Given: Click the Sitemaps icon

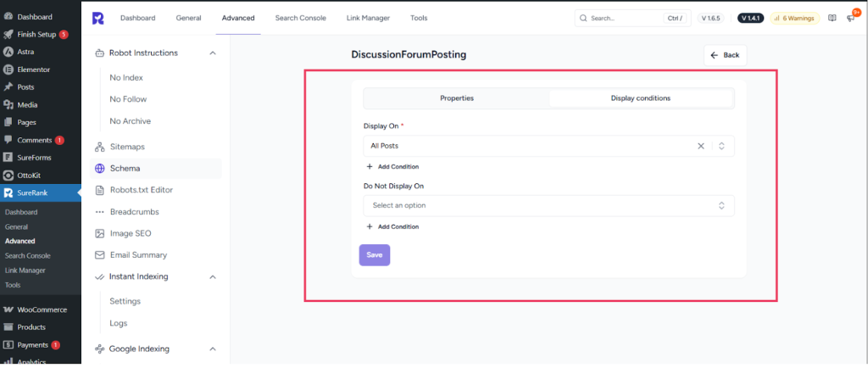Looking at the screenshot, I should point(100,148).
